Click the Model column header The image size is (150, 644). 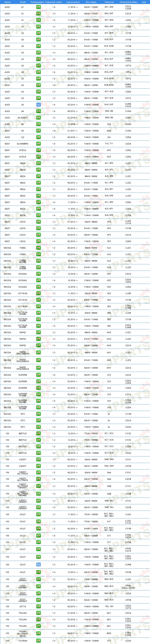click(x=23, y=2)
